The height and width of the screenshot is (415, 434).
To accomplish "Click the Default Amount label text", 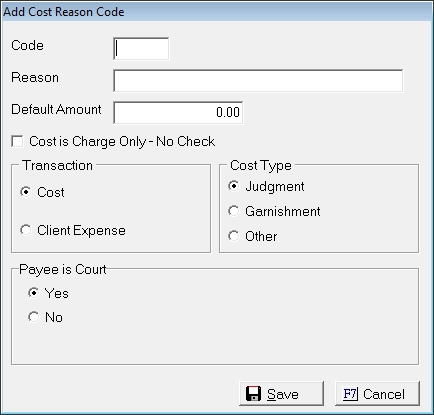I will pos(56,109).
